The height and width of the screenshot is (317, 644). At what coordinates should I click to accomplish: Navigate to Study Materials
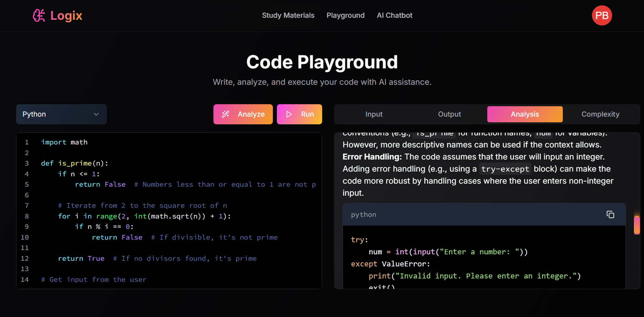coord(288,15)
